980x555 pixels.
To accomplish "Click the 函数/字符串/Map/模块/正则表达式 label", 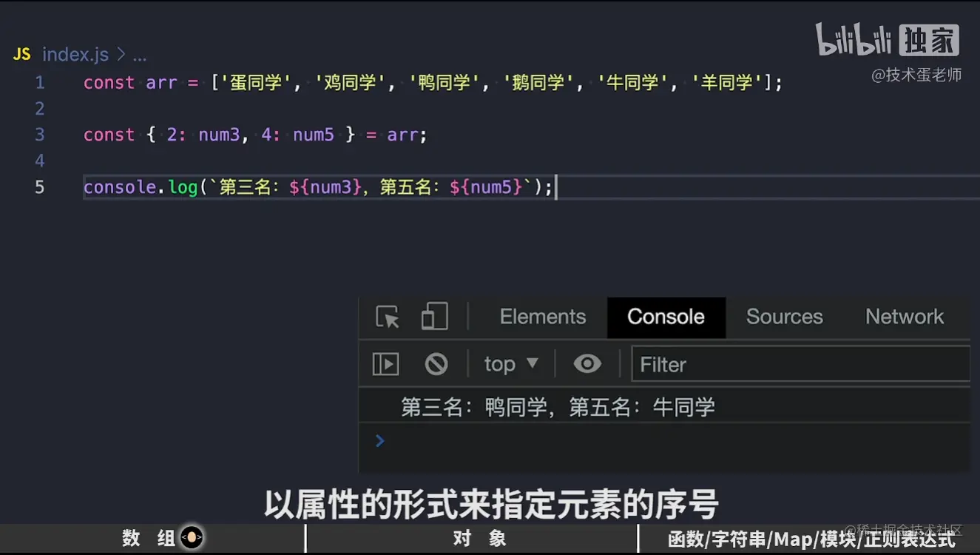I will click(812, 538).
